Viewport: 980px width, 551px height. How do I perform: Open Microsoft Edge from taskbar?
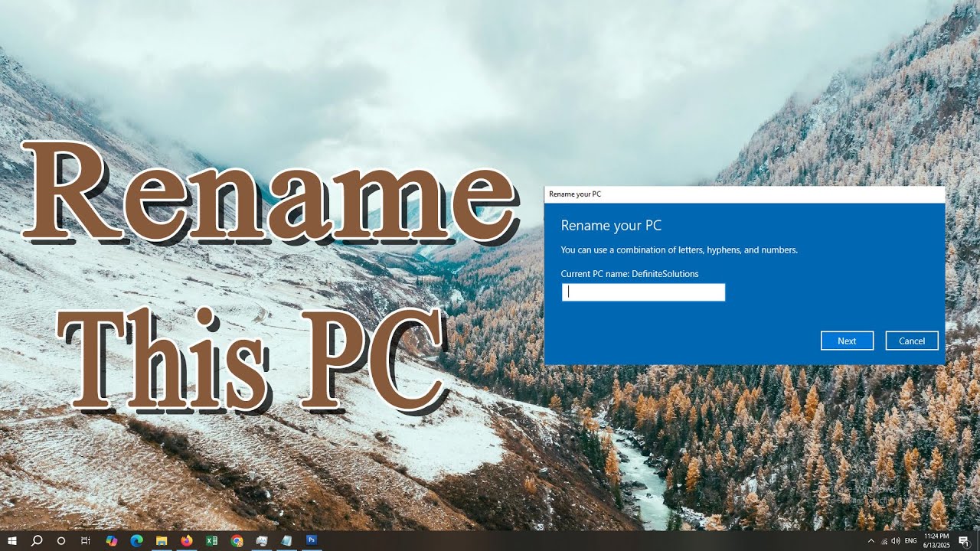136,540
